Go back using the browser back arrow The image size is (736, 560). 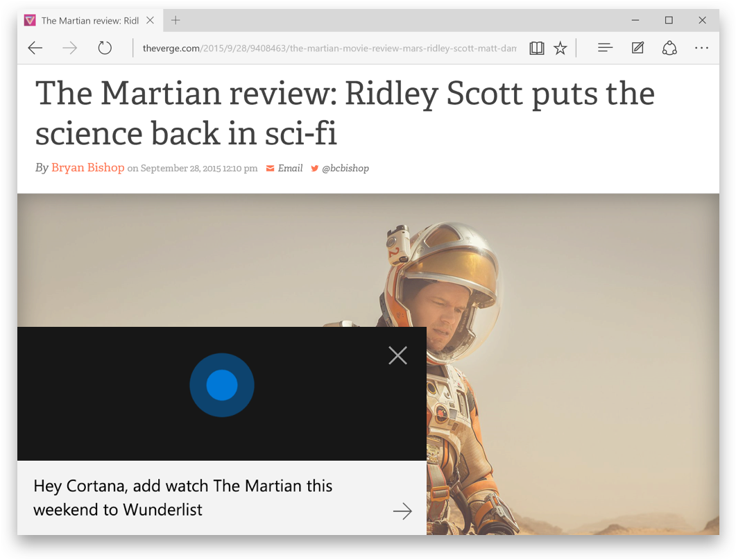pyautogui.click(x=35, y=48)
